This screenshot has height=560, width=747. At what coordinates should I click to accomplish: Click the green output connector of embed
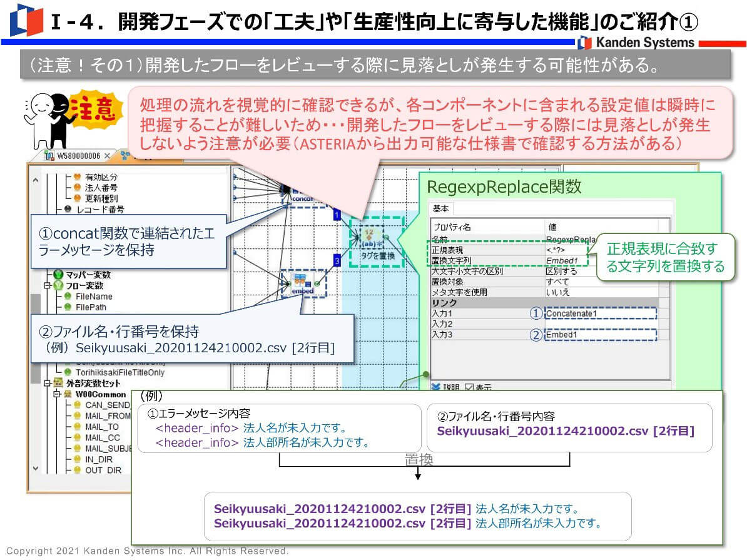click(317, 284)
